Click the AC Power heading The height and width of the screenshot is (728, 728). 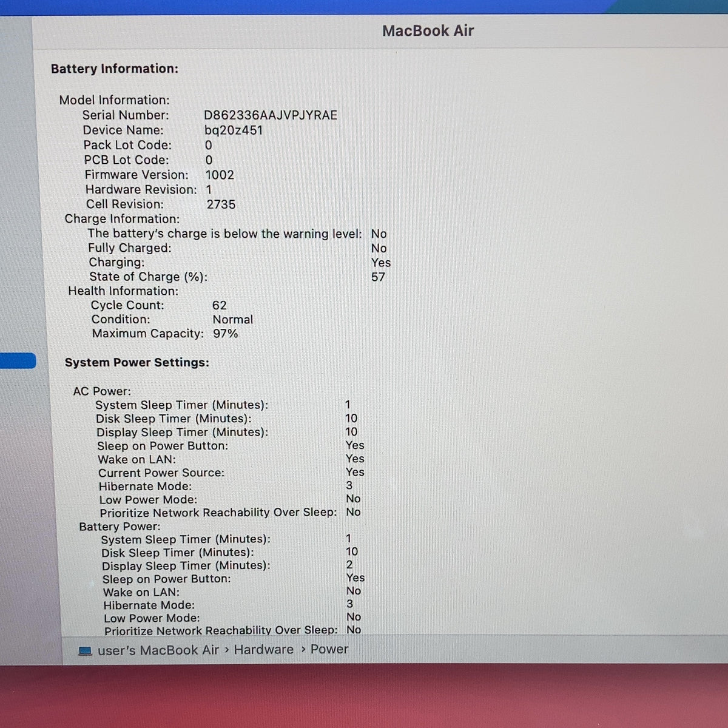point(102,391)
